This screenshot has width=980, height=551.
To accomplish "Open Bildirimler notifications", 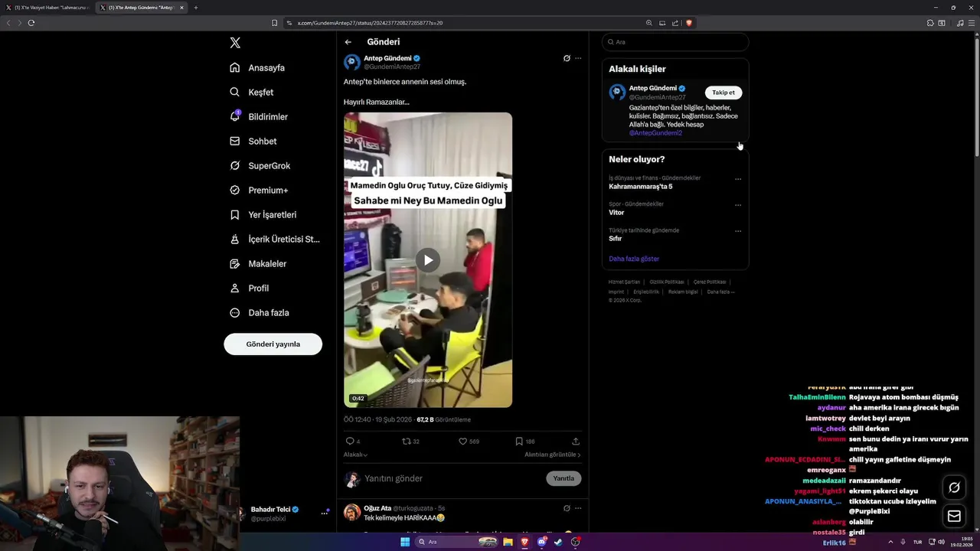I will 259,116.
